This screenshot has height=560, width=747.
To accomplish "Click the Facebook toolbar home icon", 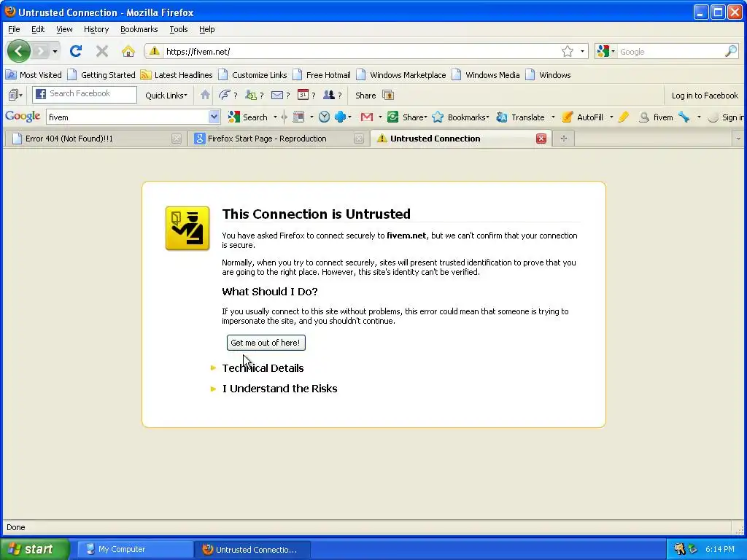I will tap(205, 95).
